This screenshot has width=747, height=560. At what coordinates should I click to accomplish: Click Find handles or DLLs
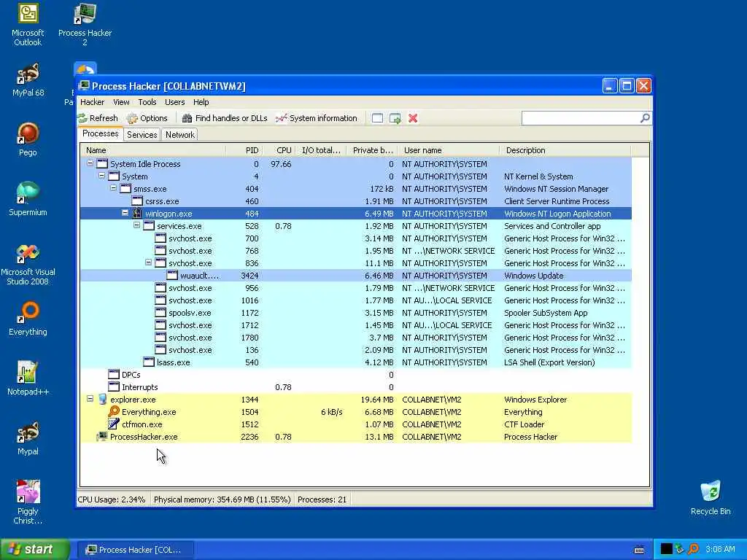[225, 118]
